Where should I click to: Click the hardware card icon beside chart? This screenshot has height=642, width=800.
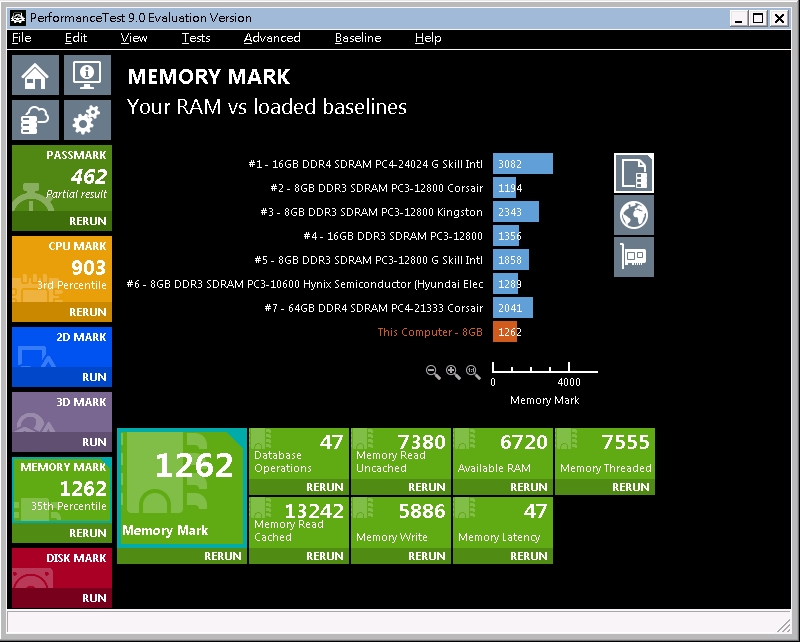[634, 257]
